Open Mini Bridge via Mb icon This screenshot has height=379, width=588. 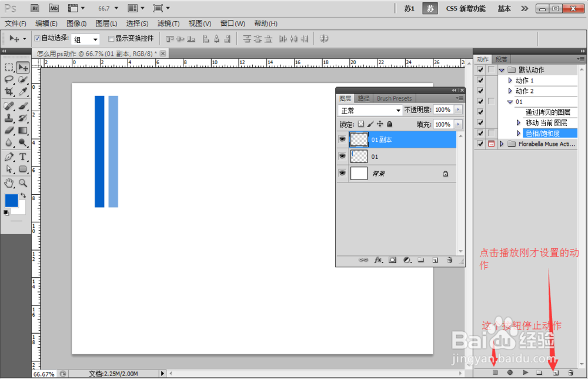click(x=54, y=8)
